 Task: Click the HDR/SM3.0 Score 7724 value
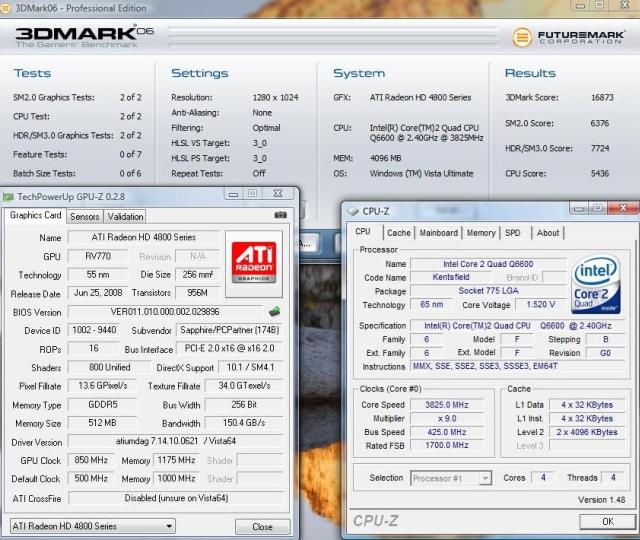(x=600, y=149)
